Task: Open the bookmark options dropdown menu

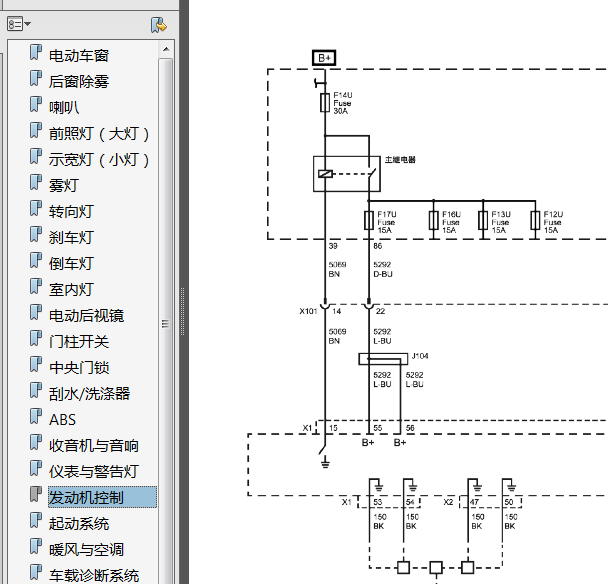Action: coord(19,24)
